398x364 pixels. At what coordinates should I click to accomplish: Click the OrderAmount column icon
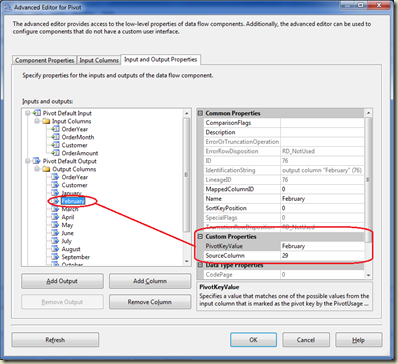55,153
